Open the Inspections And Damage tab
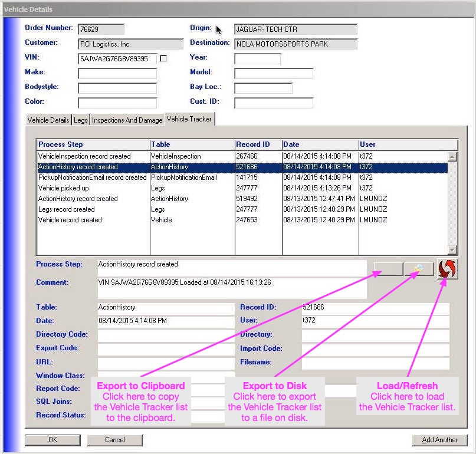This screenshot has height=454, width=476. click(127, 120)
